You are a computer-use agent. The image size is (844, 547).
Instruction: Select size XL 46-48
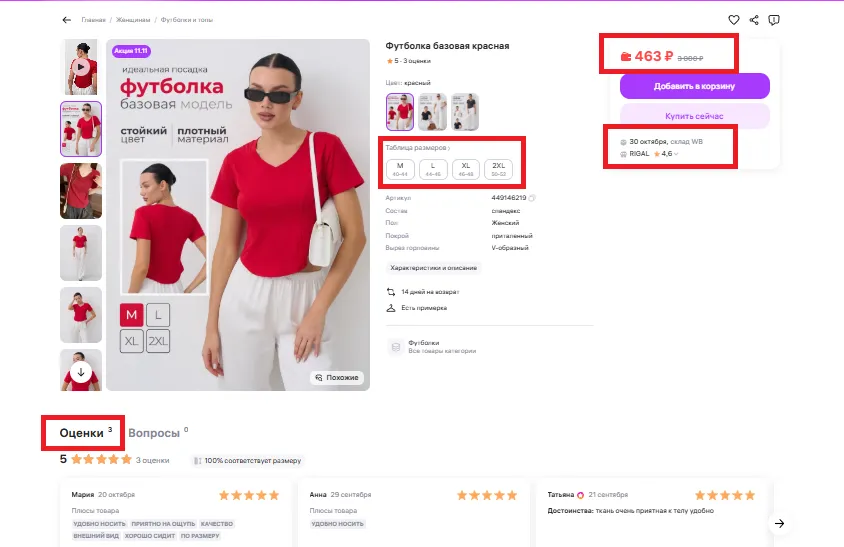pos(466,170)
